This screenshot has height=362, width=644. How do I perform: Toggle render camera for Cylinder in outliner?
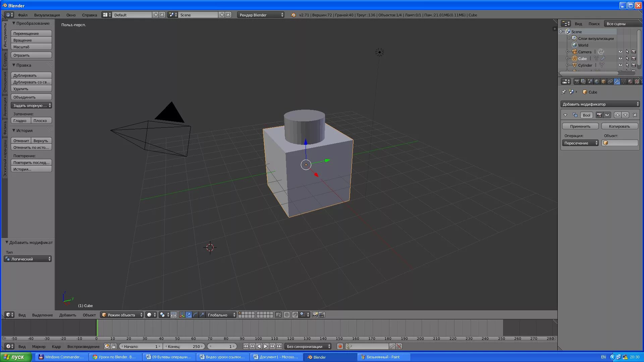pos(634,65)
